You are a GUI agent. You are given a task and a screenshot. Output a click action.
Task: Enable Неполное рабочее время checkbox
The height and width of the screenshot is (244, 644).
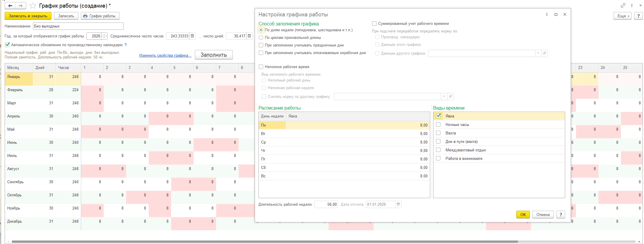[261, 67]
